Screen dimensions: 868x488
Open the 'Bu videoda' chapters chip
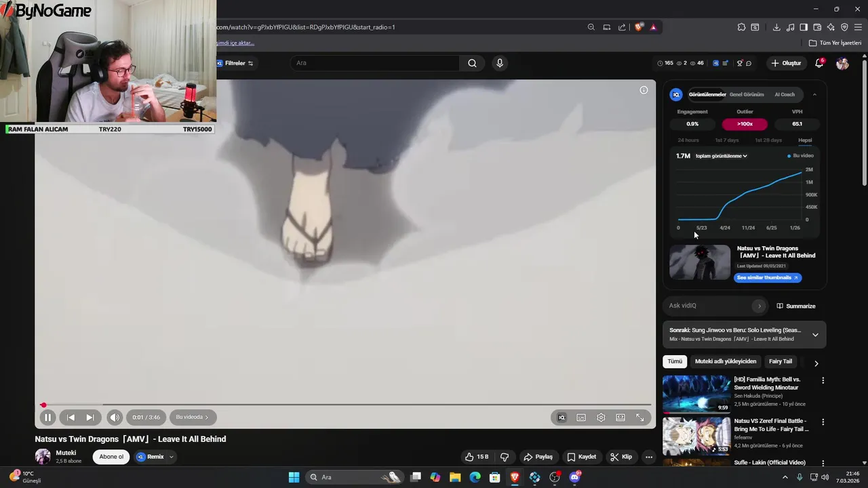(x=193, y=418)
